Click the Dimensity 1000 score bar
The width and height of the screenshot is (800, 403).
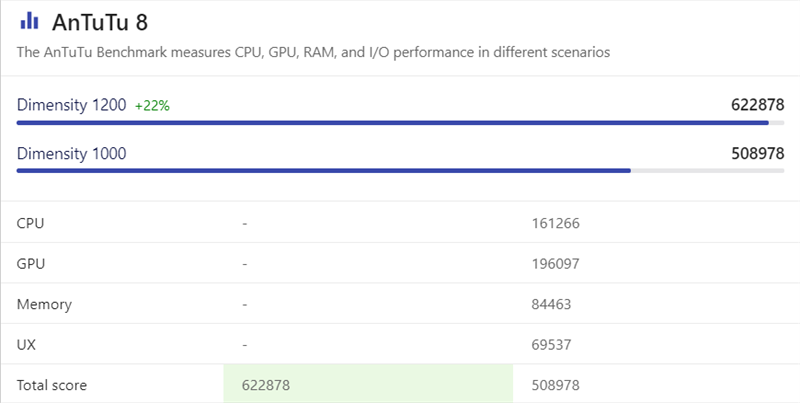323,171
